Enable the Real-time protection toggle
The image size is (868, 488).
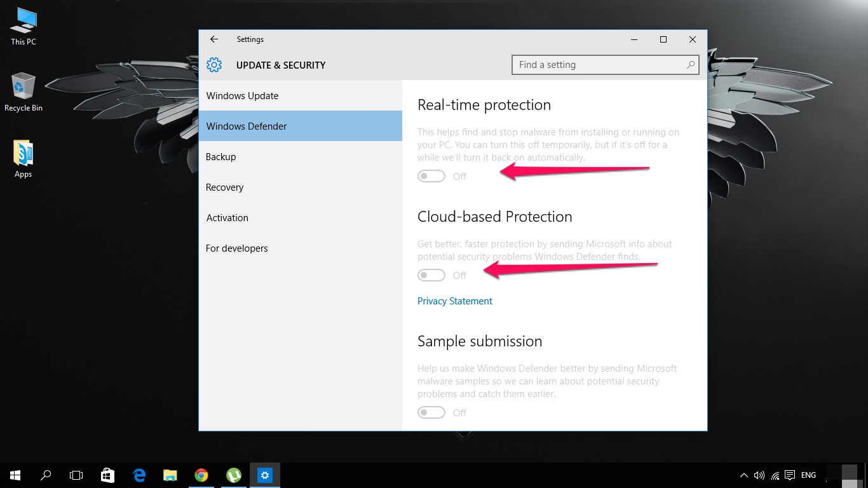(x=431, y=175)
